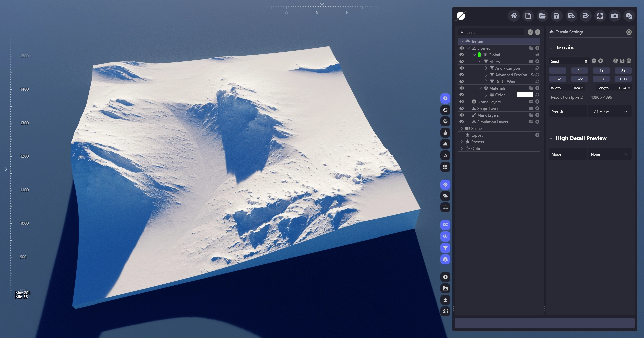Screen dimensions: 644x338
Task: Select the Advanced Erosion filter row
Action: (x=499, y=75)
